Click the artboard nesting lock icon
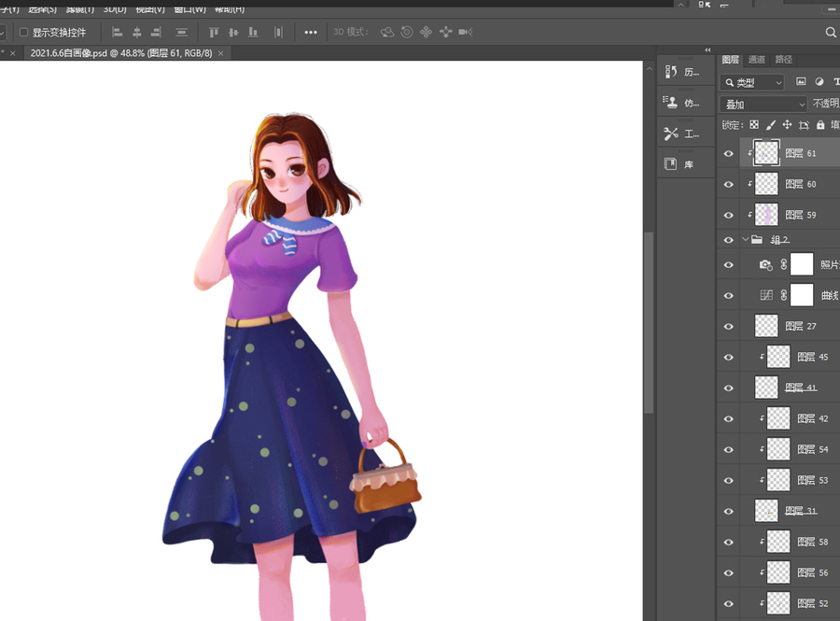 804,125
